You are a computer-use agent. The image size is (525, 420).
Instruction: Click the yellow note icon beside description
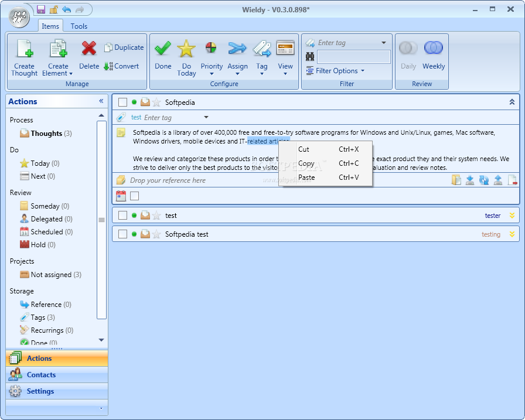[x=121, y=132]
